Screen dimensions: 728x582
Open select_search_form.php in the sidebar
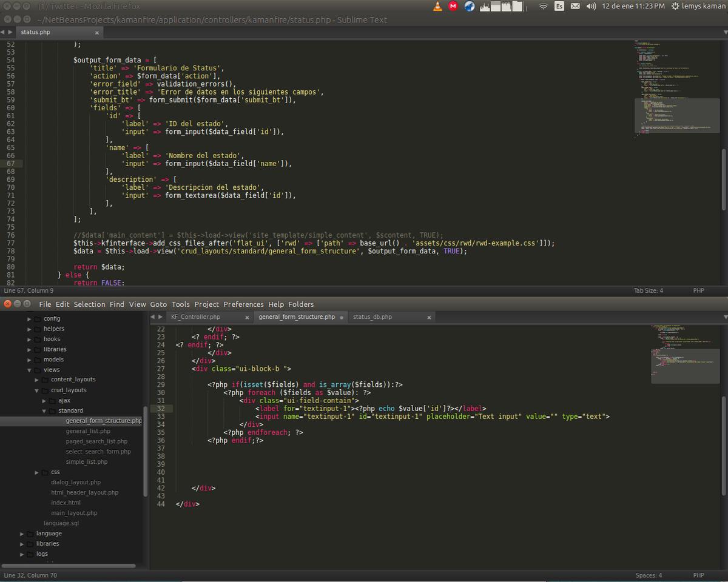98,452
